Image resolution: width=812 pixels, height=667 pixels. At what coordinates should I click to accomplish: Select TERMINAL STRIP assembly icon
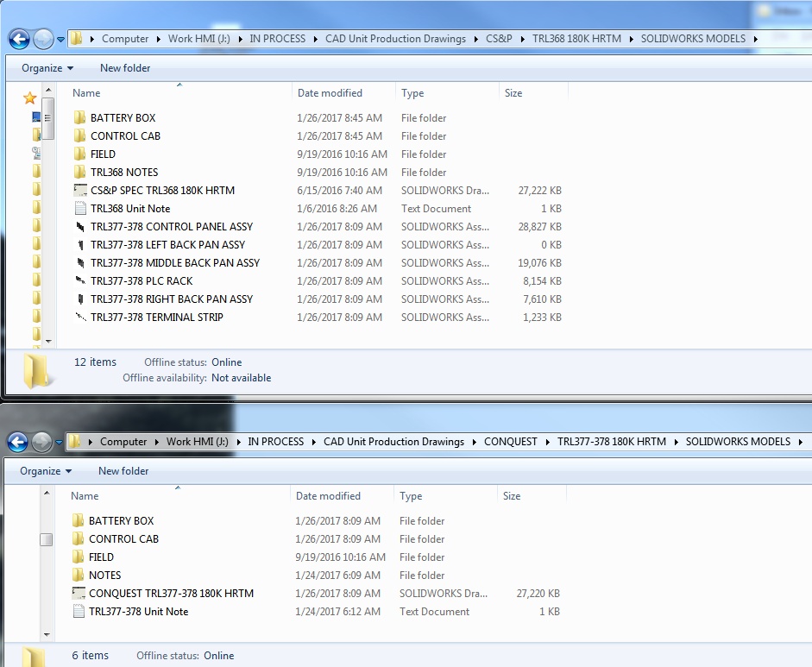(x=79, y=317)
